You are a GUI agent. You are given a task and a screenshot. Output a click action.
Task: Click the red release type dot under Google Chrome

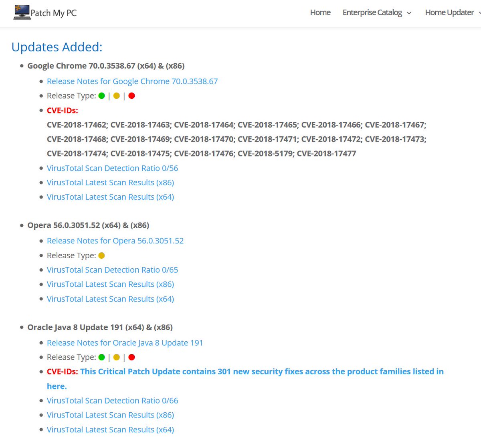point(131,96)
